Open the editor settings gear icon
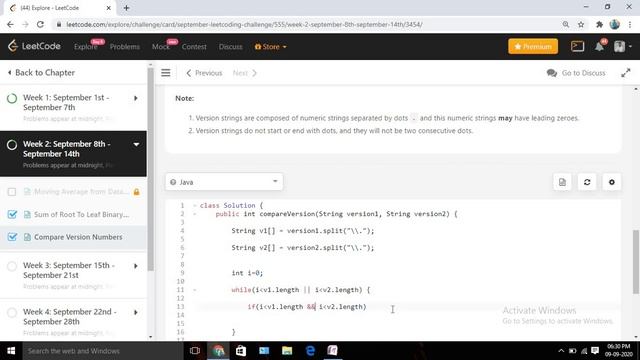 click(611, 182)
